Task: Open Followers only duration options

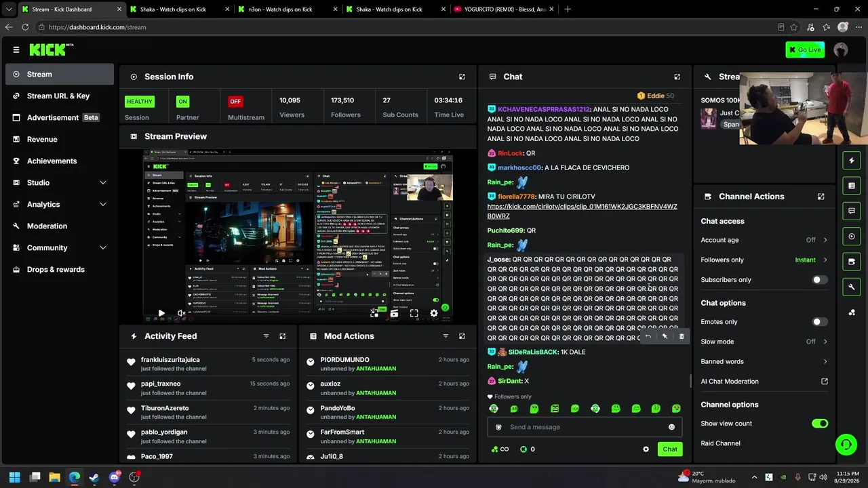Action: (x=825, y=260)
